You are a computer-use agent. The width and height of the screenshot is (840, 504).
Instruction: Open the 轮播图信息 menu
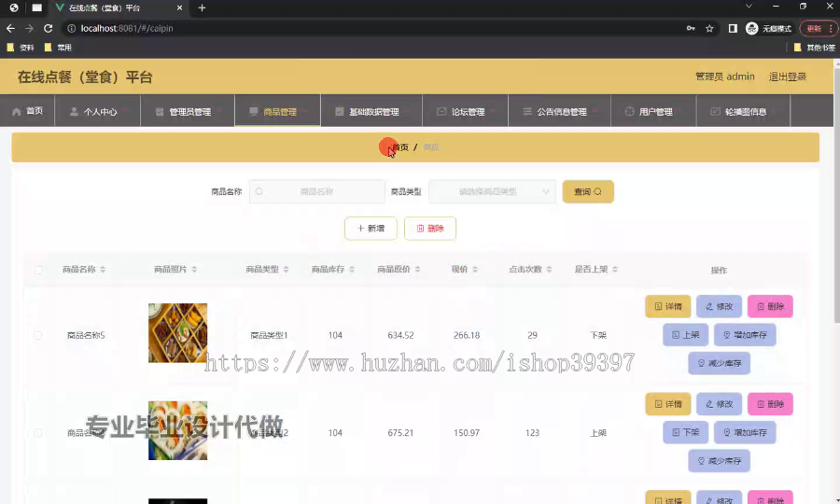pyautogui.click(x=743, y=111)
